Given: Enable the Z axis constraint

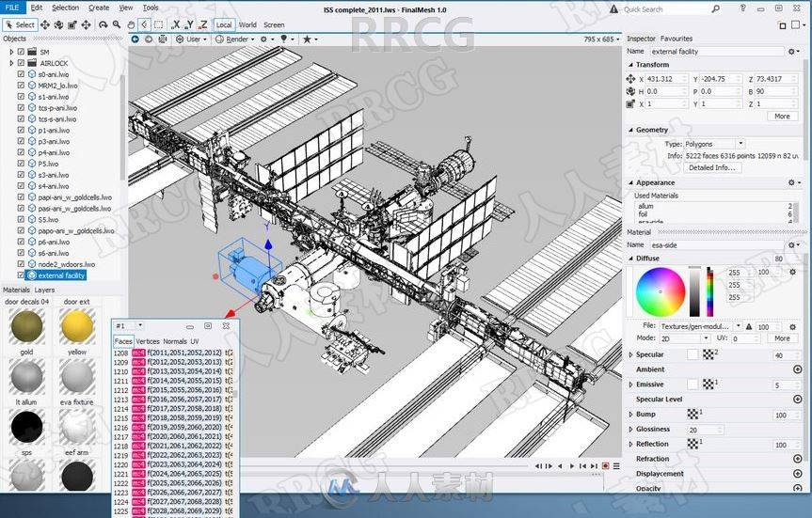Looking at the screenshot, I should click(203, 24).
